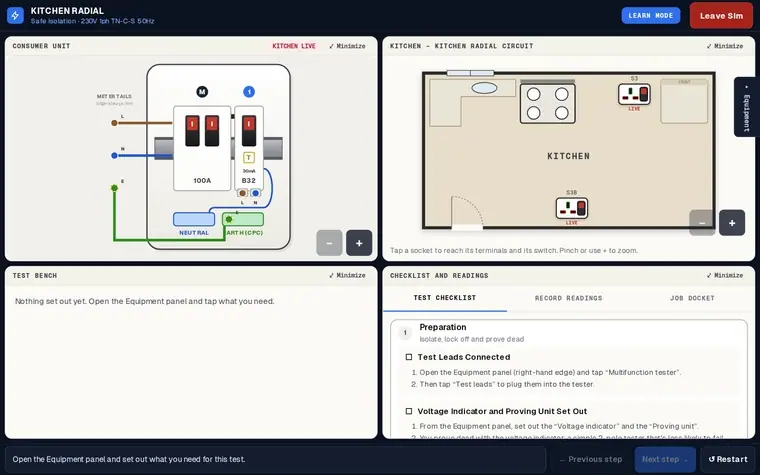Click the M main switch badge
Screen dimensions: 760x475
tap(202, 92)
